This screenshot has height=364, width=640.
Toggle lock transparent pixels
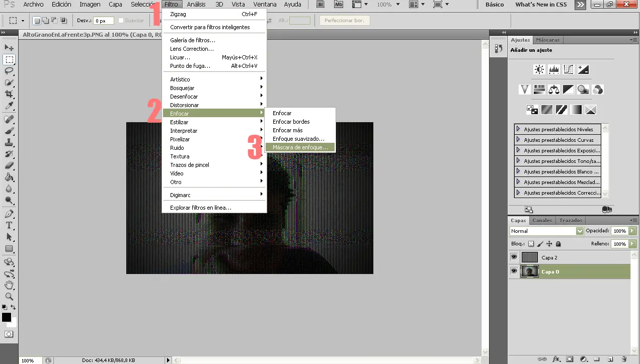[x=531, y=244]
